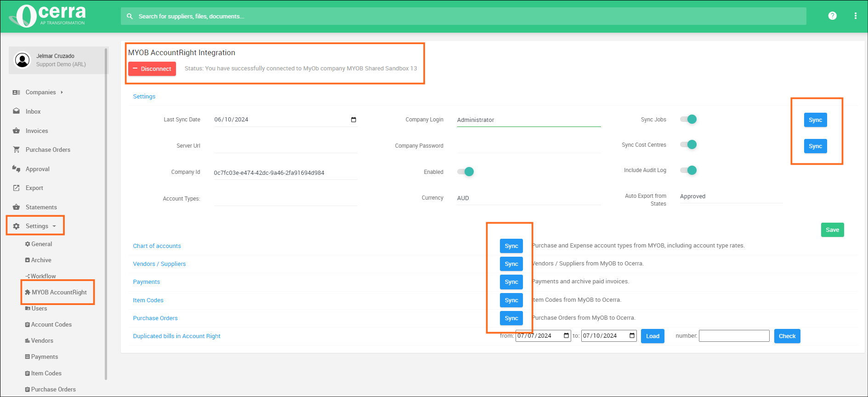Click the Settings gear icon

pyautogui.click(x=17, y=226)
